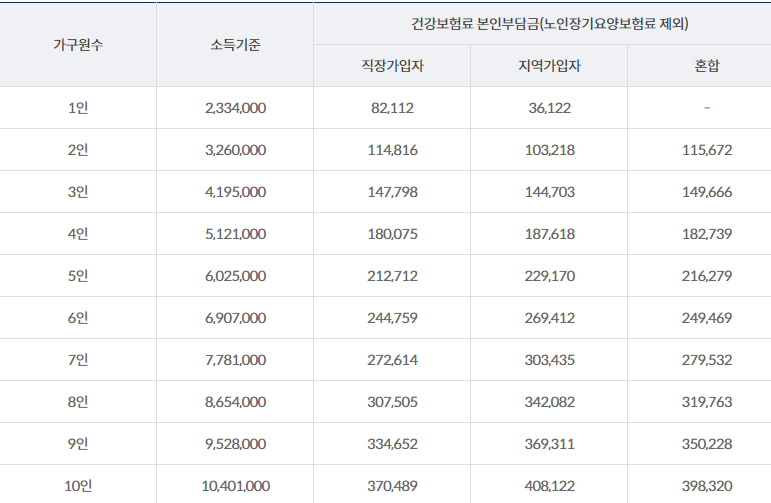Screen dimensions: 771x503
Task: Click the 342,082 cell
Action: click(x=550, y=402)
